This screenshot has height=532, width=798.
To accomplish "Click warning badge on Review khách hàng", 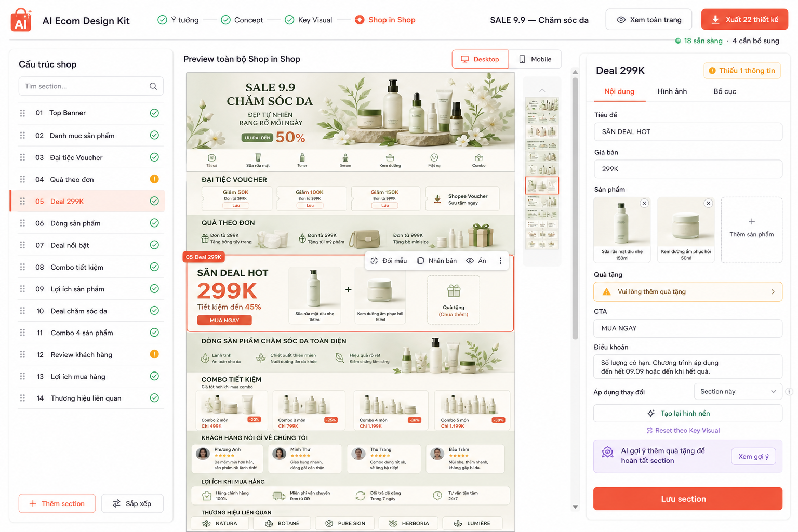I will click(154, 354).
